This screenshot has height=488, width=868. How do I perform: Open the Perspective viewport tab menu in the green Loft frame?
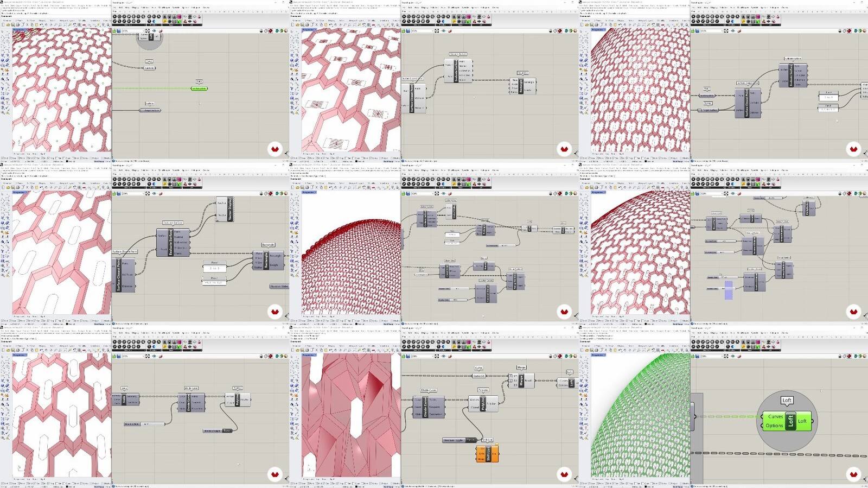[597, 355]
